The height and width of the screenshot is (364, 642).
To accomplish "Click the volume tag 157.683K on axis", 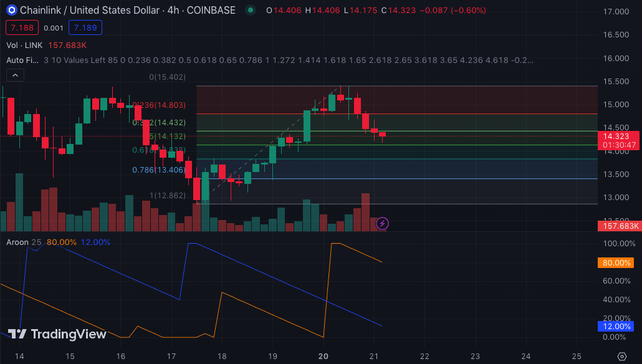I will 619,226.
